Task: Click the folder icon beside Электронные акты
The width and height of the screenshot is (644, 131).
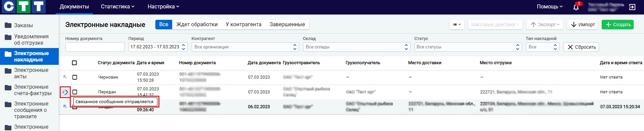Action: [x=8, y=71]
